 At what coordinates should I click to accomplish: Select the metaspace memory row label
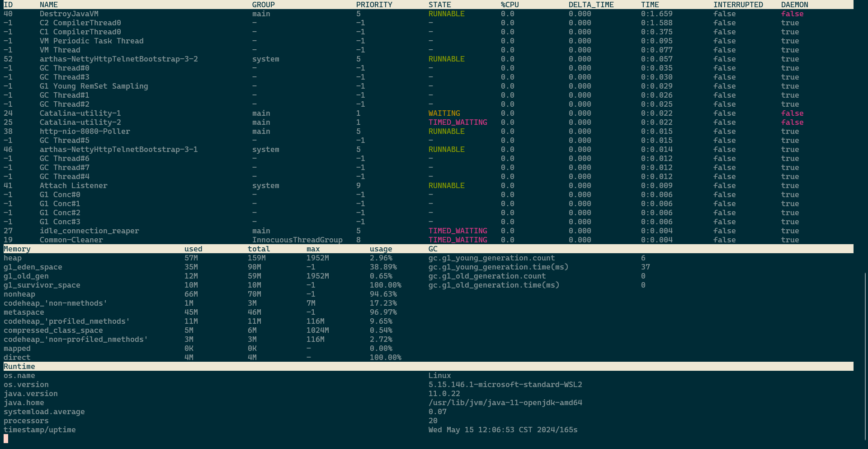coord(24,312)
